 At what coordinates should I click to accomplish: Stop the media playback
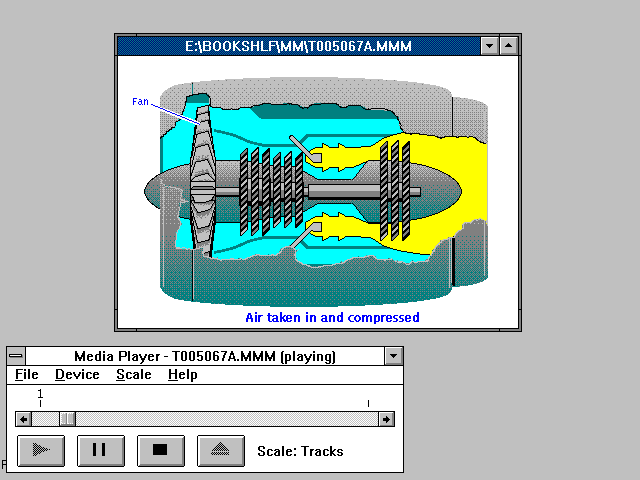coord(160,450)
